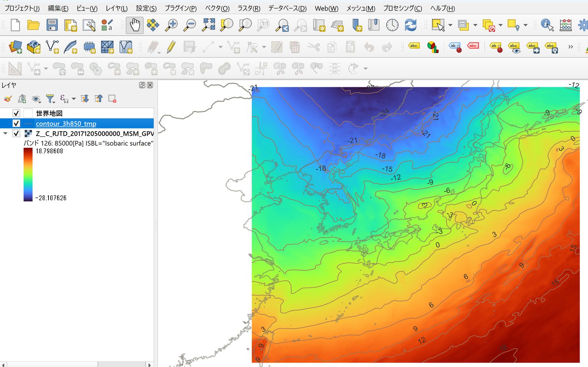This screenshot has width=588, height=367.
Task: Open the ベクタ menu
Action: tap(217, 8)
